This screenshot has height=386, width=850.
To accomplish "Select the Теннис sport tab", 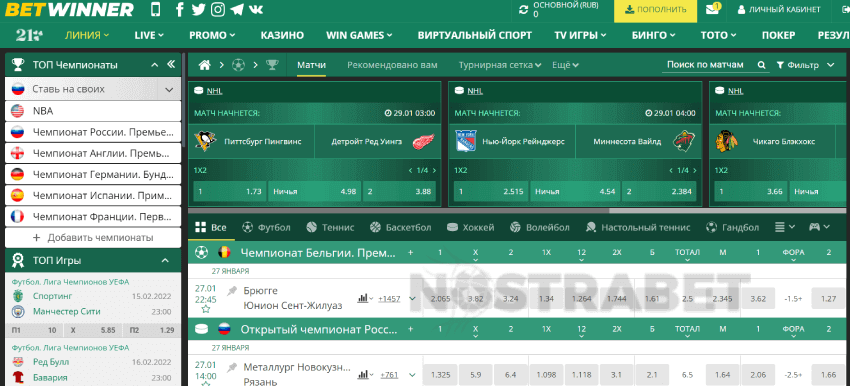I will pos(330,227).
